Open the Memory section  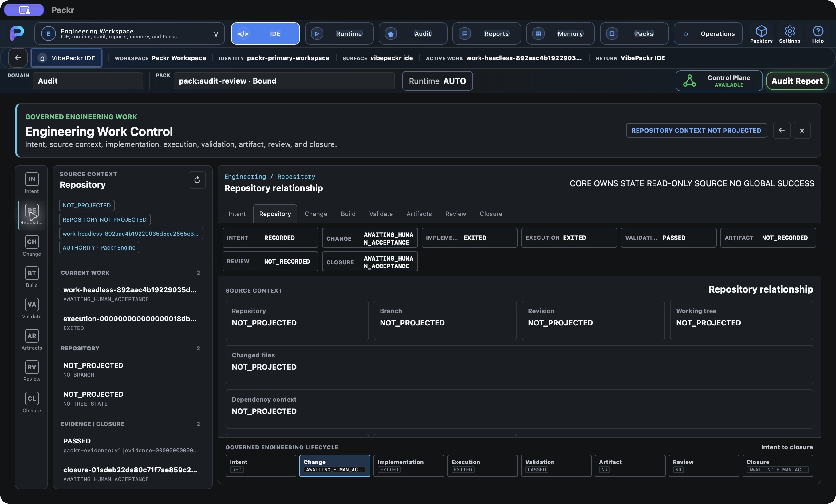click(561, 33)
